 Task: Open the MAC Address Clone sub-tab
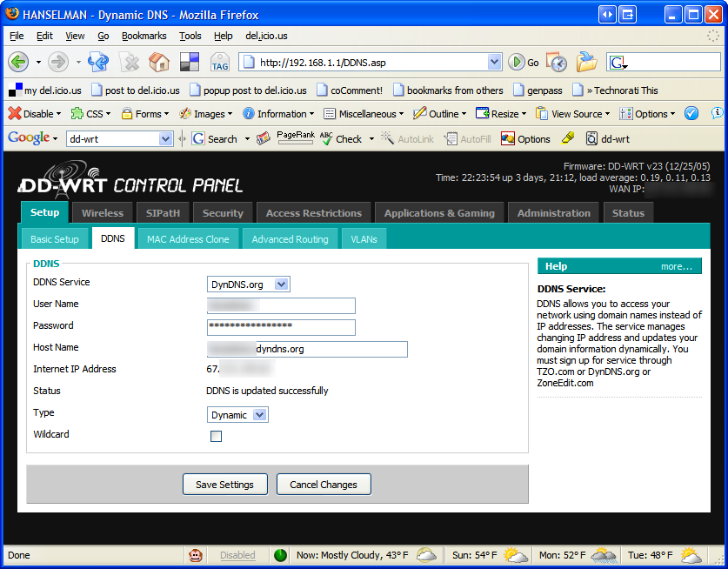[x=188, y=239]
